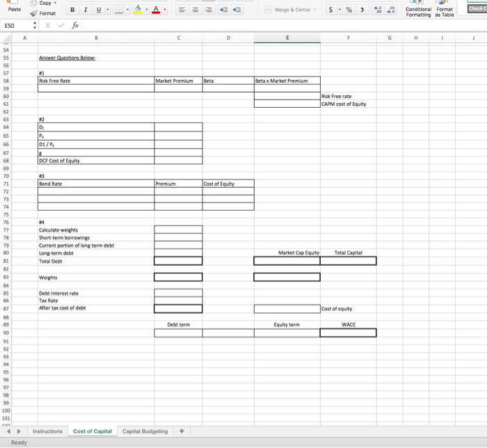Select the Market Premium header cell

(178, 81)
